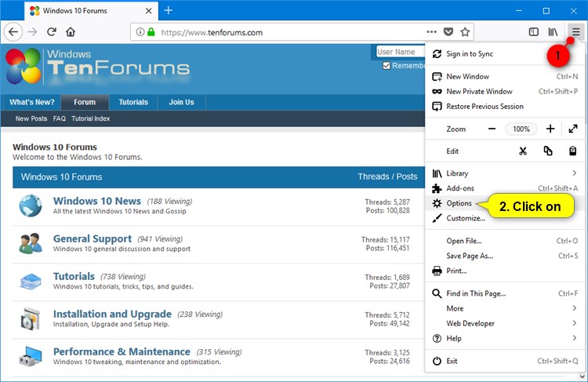Open a new browser tab
This screenshot has height=382, width=588.
[x=169, y=10]
